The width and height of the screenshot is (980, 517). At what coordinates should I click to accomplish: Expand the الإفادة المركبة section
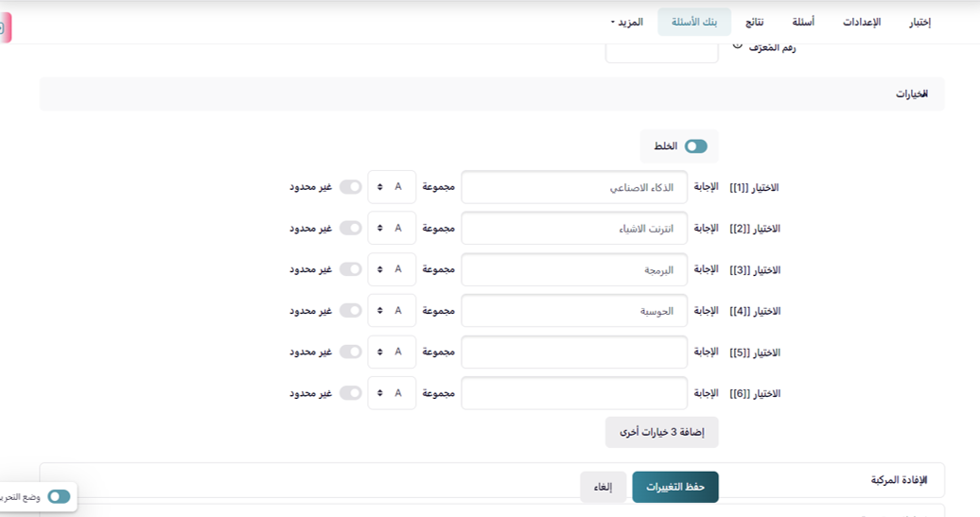[x=899, y=480]
